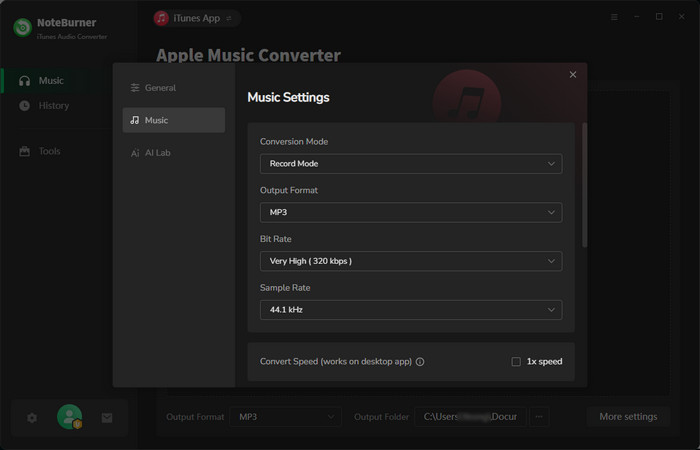Viewport: 700px width, 450px height.
Task: Click the Sample Rate label
Action: (285, 288)
